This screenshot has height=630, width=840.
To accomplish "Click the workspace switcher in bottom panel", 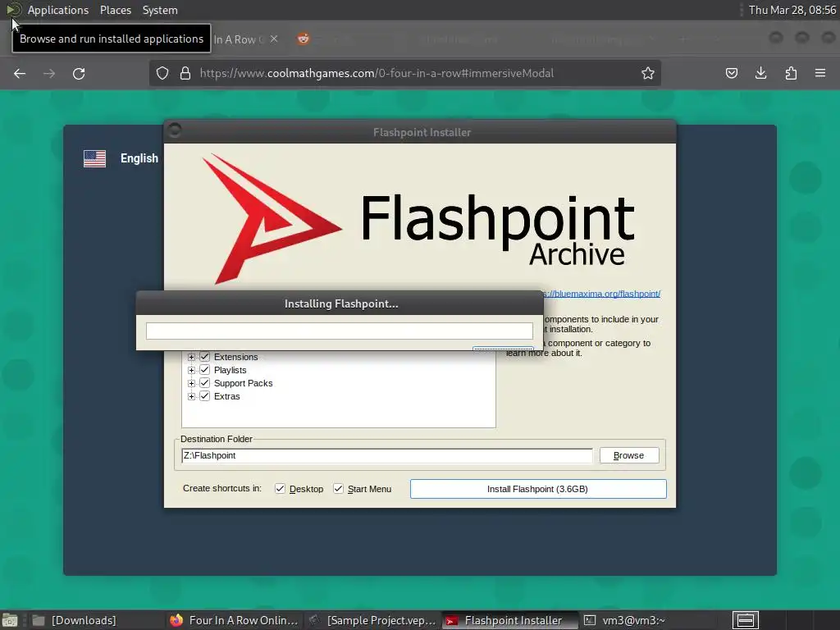I will click(x=746, y=620).
